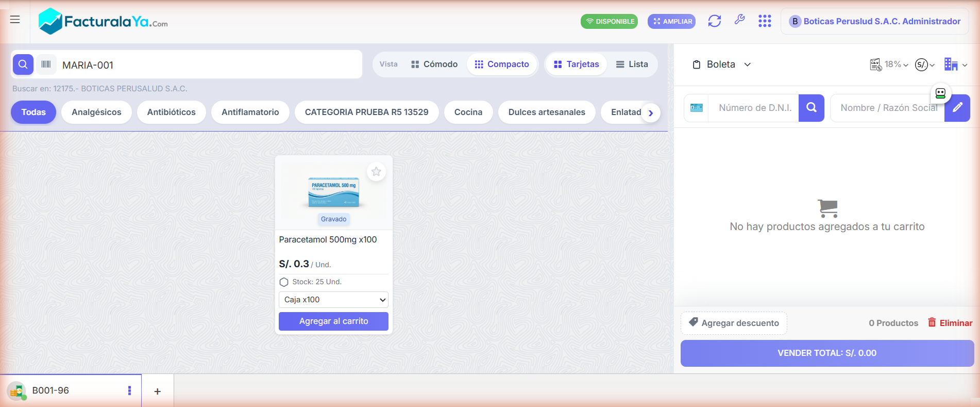980x407 pixels.
Task: Edit customer with the pencil button
Action: click(x=957, y=108)
